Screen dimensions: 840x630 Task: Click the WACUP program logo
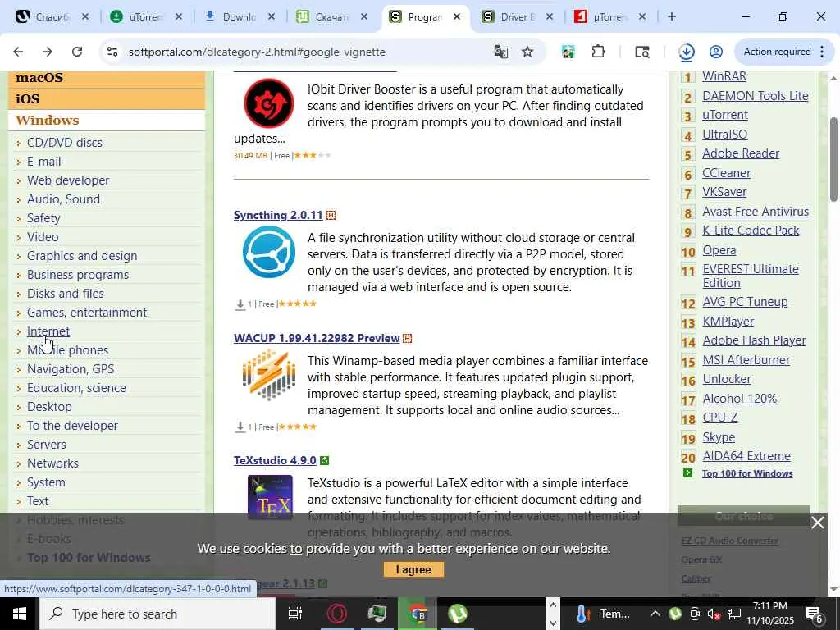pos(269,374)
